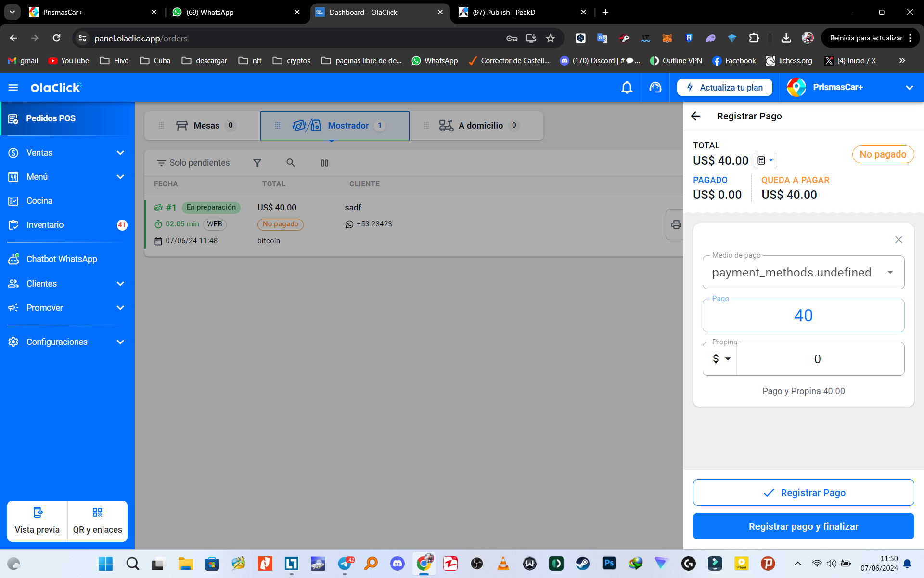Open Steam from taskbar
Image resolution: width=924 pixels, height=578 pixels.
583,564
